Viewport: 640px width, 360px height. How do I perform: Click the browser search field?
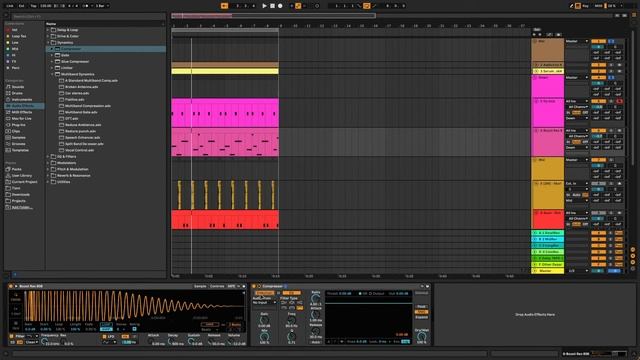88,16
